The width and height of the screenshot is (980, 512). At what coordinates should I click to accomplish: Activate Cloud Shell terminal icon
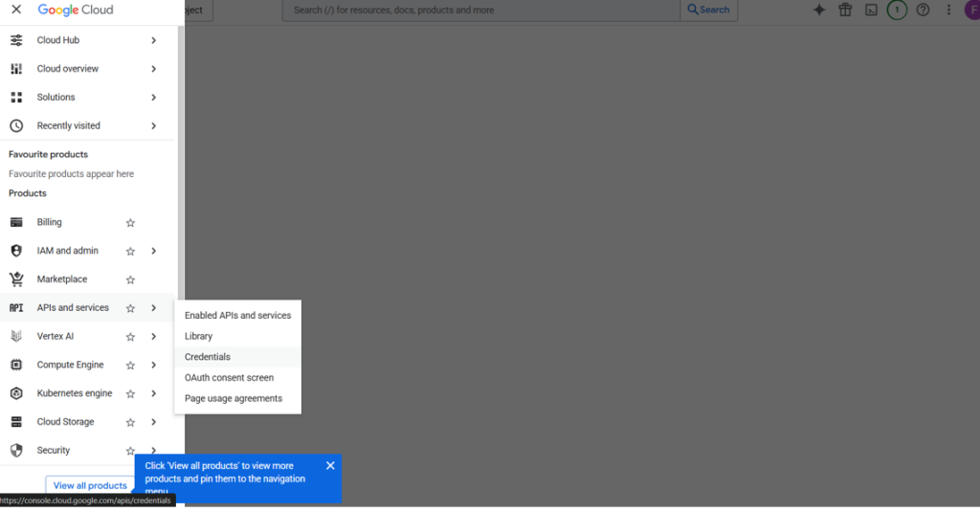871,10
